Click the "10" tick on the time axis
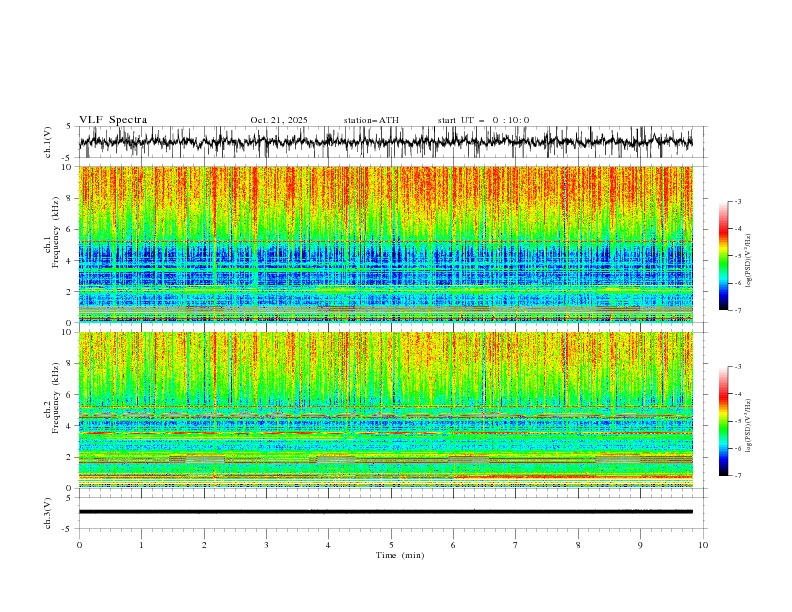The height and width of the screenshot is (612, 792). [703, 545]
